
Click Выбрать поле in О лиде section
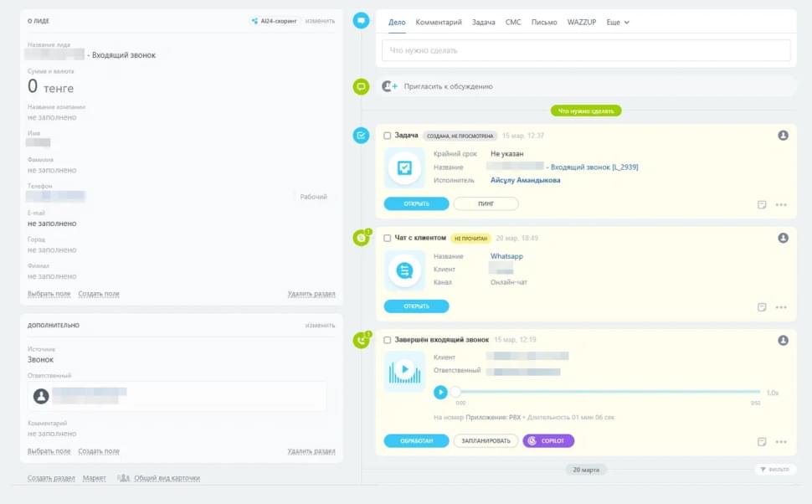click(49, 294)
